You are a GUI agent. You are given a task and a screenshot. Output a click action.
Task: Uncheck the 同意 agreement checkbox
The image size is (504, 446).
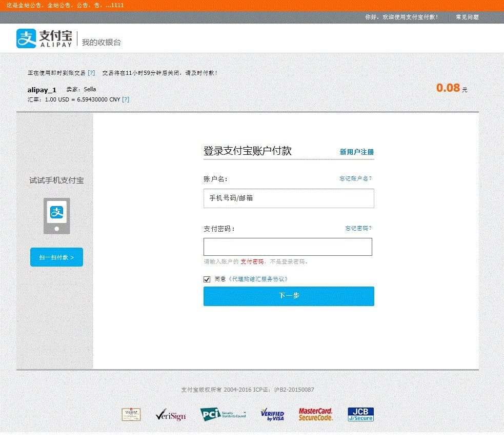[x=207, y=279]
